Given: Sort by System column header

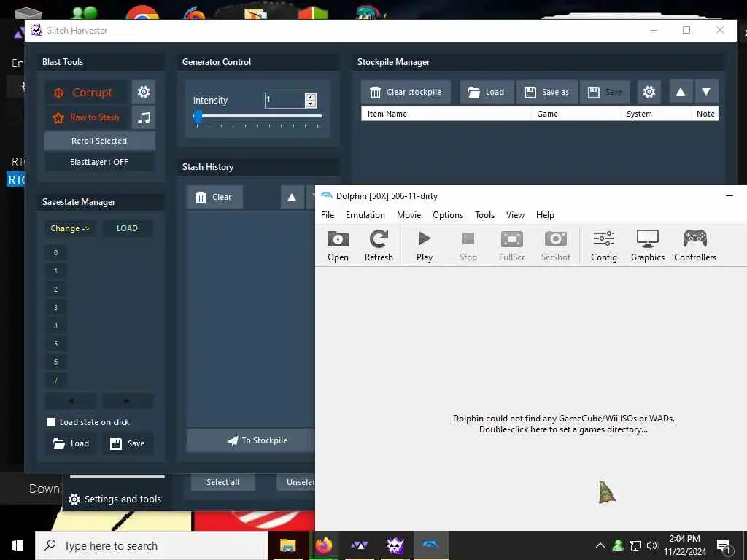Looking at the screenshot, I should (656, 114).
